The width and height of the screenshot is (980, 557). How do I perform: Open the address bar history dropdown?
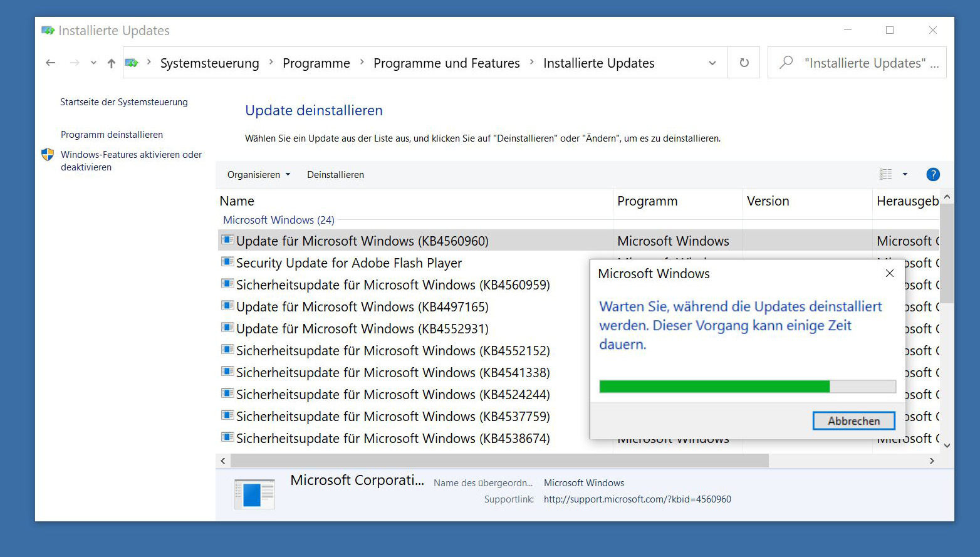pos(712,63)
